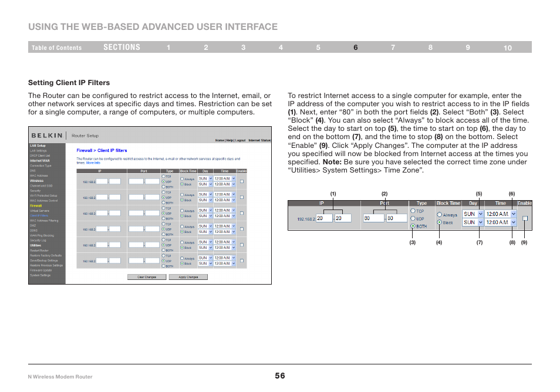The image size is (560, 392).
Task: Tick the Enable checkbox in the last filter row
Action: (x=242, y=261)
